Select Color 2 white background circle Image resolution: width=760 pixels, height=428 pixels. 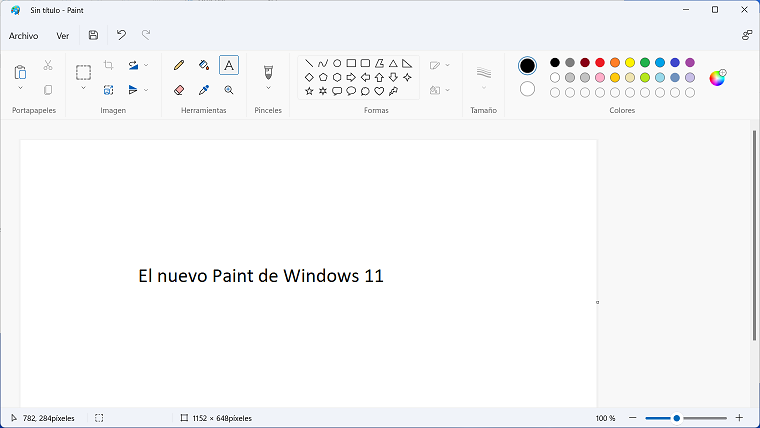click(x=527, y=89)
